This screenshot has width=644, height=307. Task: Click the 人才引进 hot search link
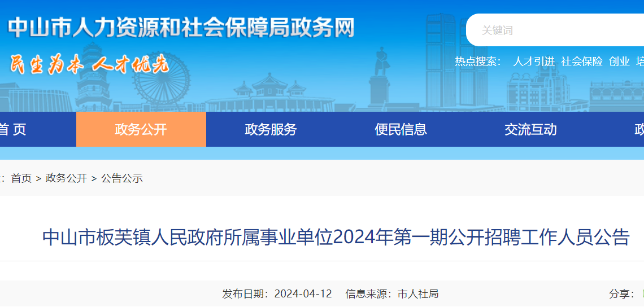pos(533,62)
